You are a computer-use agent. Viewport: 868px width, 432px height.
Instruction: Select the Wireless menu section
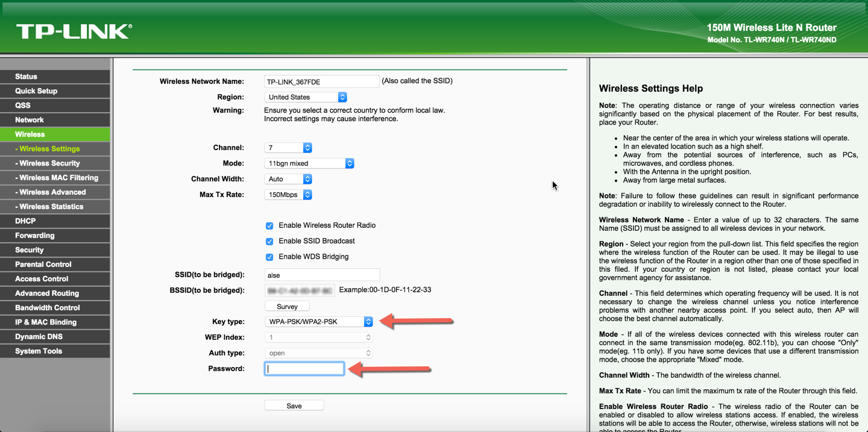pyautogui.click(x=55, y=134)
